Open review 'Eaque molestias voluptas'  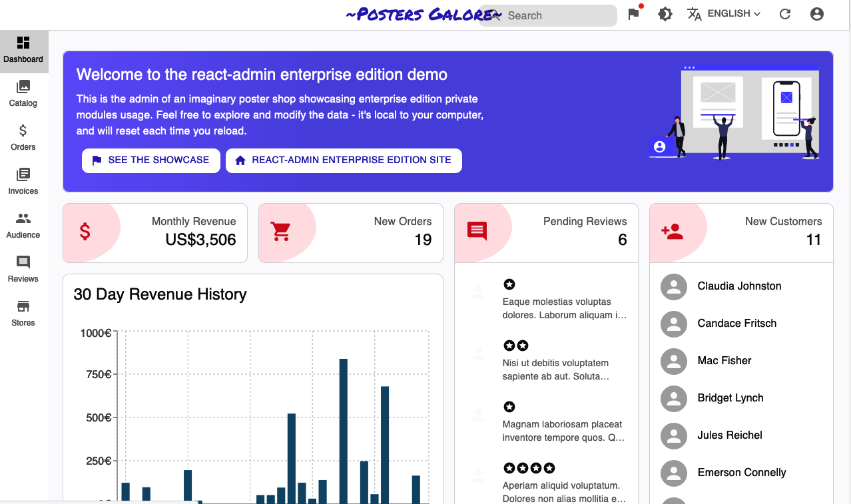546,300
